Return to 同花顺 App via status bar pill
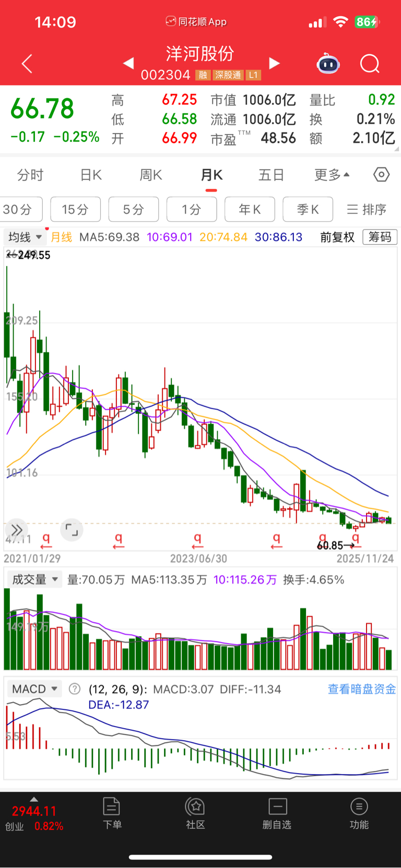 coord(196,21)
